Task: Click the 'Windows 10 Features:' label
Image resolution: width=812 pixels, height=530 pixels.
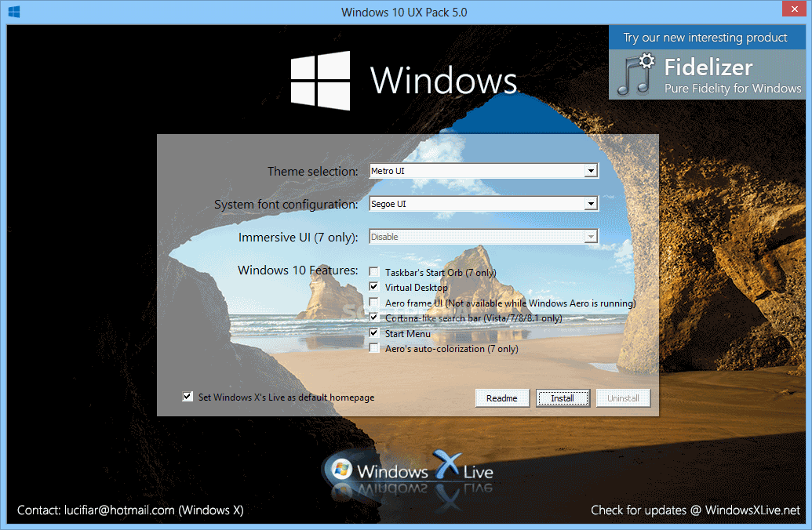Action: click(x=298, y=270)
